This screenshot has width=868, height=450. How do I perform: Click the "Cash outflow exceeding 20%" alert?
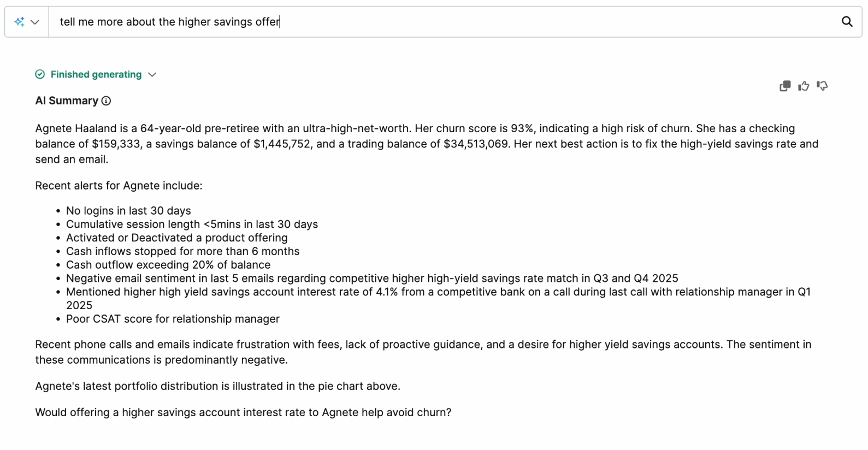tap(168, 265)
